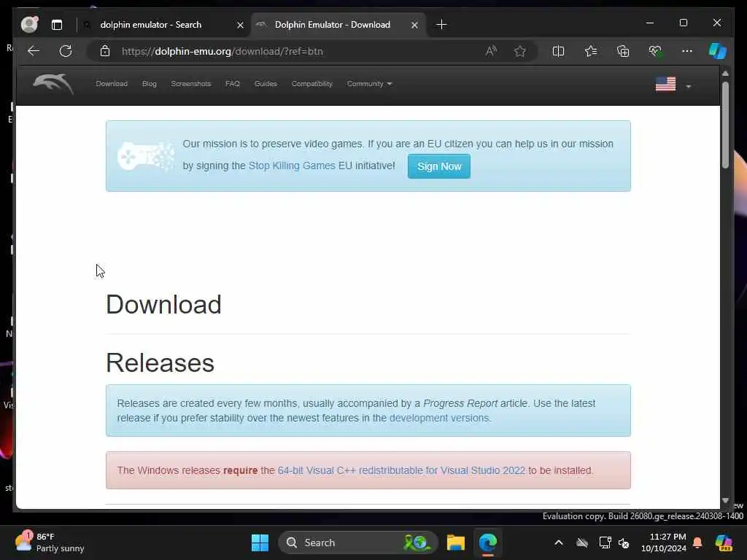The height and width of the screenshot is (560, 747).
Task: Follow the Stop Killing Games link
Action: tap(292, 166)
